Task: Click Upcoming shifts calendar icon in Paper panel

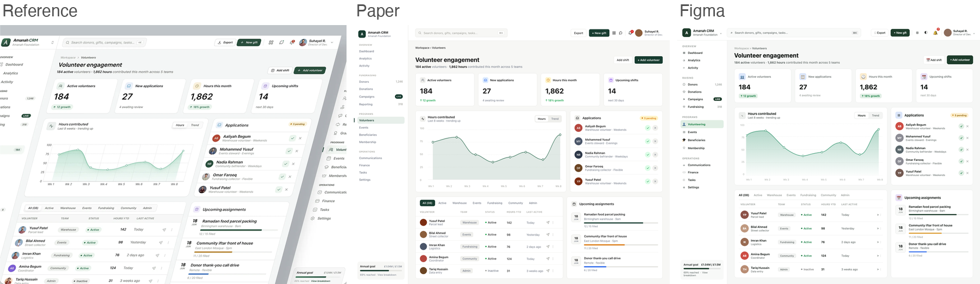Action: [x=611, y=80]
